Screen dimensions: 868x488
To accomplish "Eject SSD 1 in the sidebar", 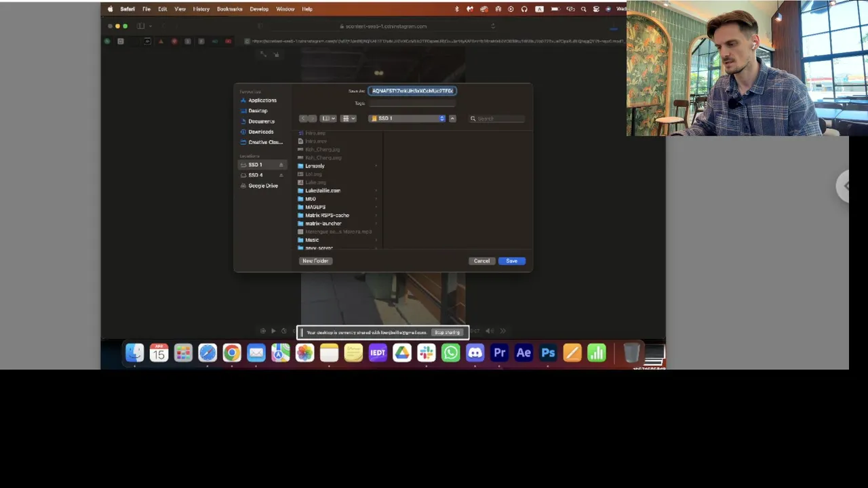I will click(281, 165).
